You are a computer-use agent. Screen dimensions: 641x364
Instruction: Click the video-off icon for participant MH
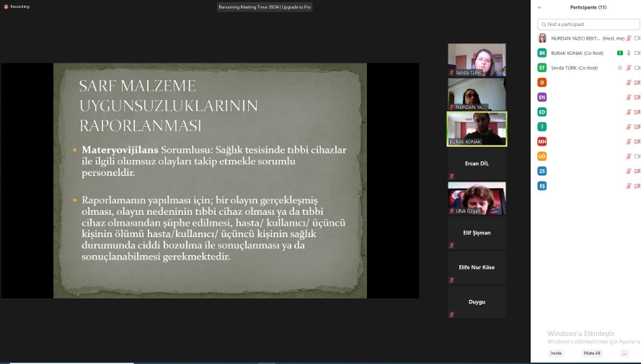637,141
